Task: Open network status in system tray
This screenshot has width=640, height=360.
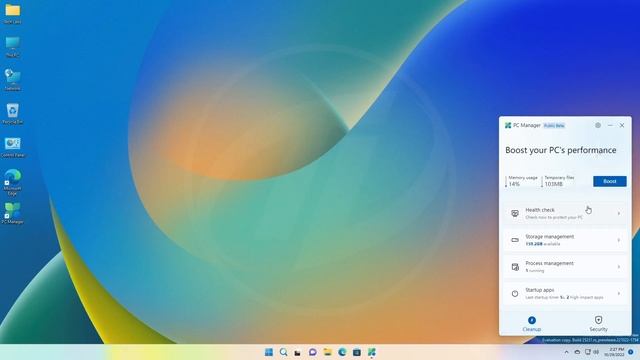Action: click(588, 352)
